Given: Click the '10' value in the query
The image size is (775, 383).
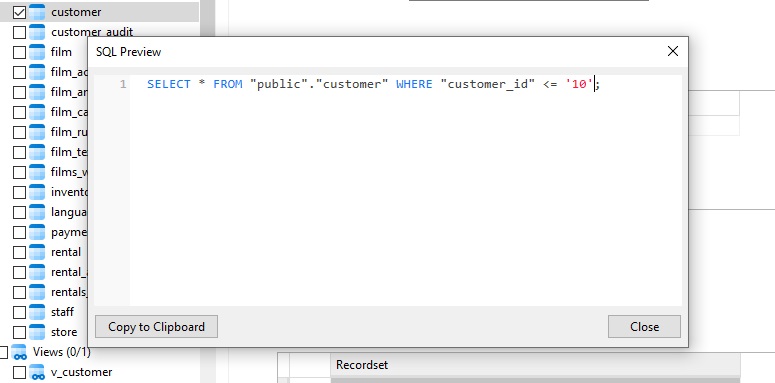Looking at the screenshot, I should (x=579, y=84).
